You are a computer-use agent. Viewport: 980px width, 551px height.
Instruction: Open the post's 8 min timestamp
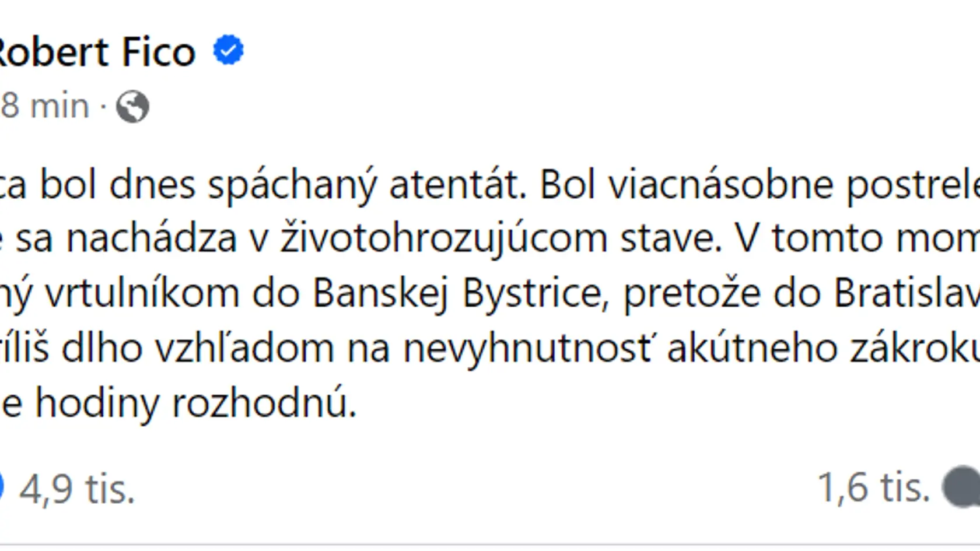coord(45,106)
